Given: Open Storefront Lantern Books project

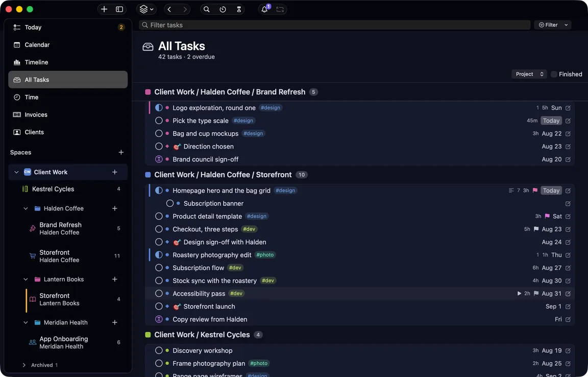Looking at the screenshot, I should [x=68, y=299].
